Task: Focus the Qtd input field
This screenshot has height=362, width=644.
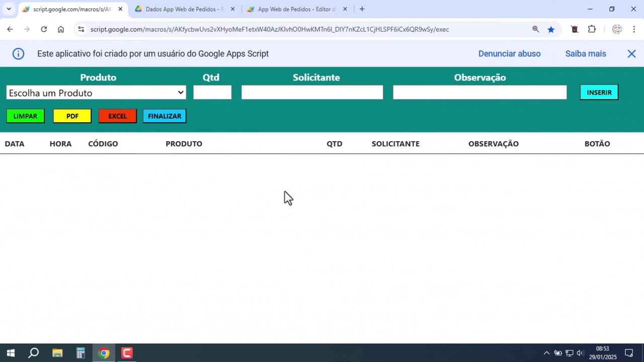Action: (212, 93)
